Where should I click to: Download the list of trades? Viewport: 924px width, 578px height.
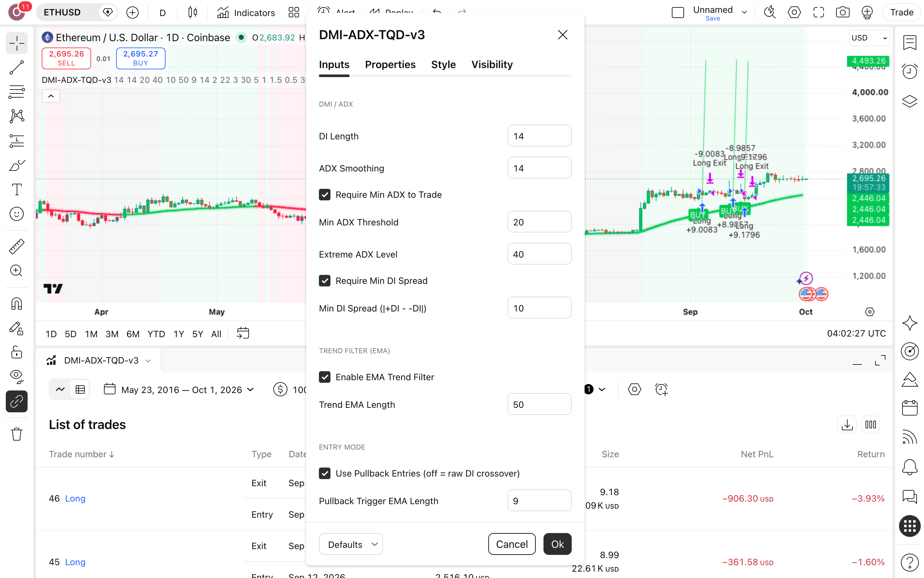point(847,425)
